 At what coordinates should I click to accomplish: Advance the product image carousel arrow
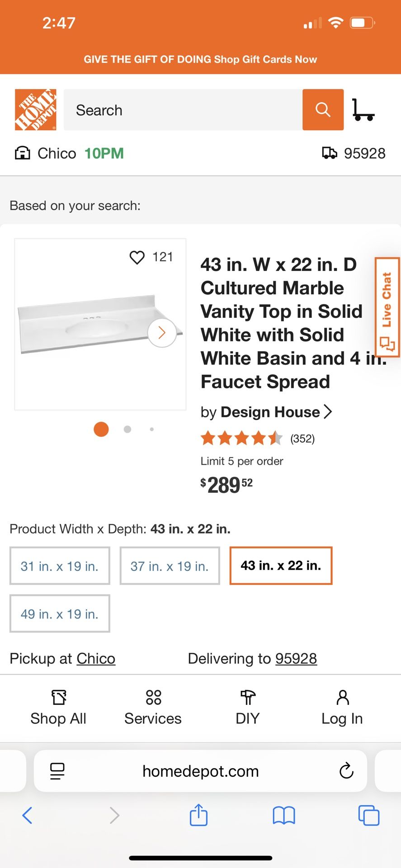tap(162, 332)
